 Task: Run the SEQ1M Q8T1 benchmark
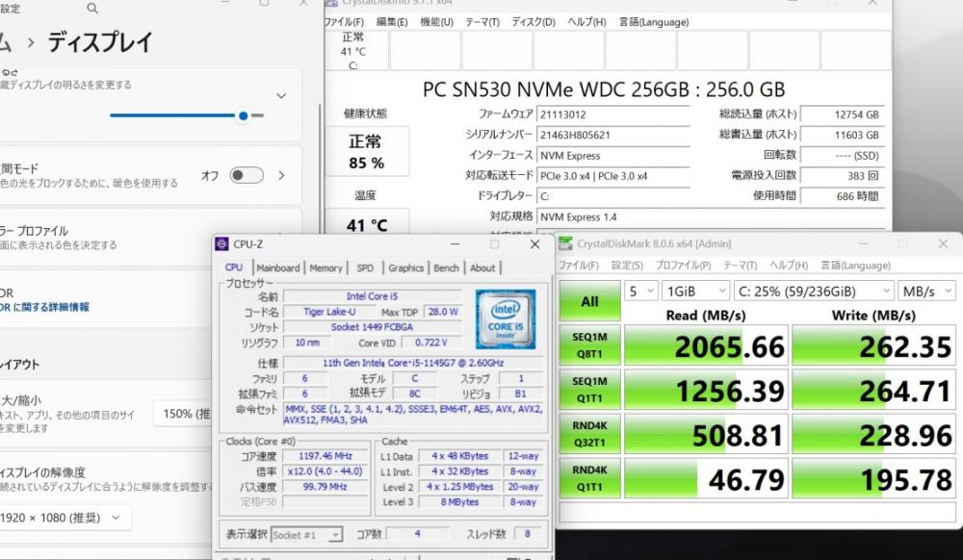coord(589,345)
